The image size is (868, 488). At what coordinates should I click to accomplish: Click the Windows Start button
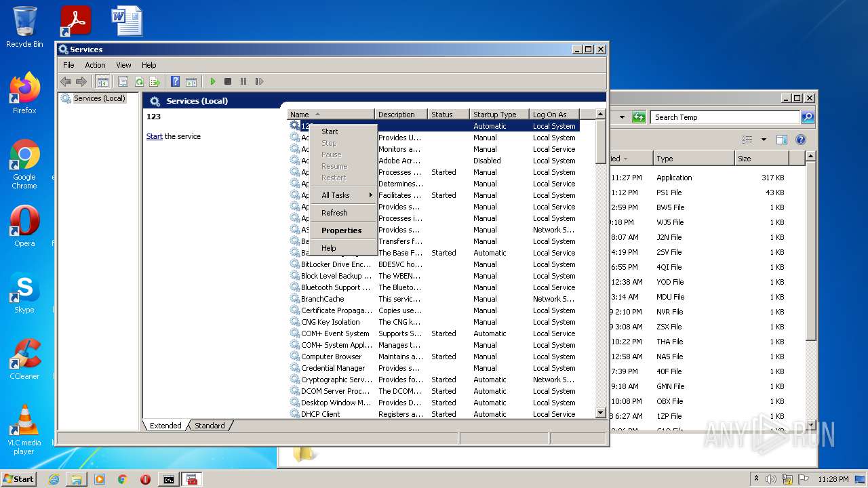coord(19,479)
